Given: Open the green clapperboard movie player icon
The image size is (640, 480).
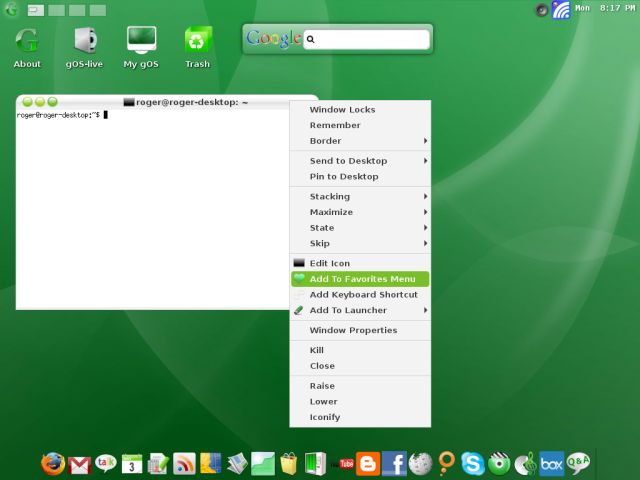Looking at the screenshot, I should tap(499, 464).
